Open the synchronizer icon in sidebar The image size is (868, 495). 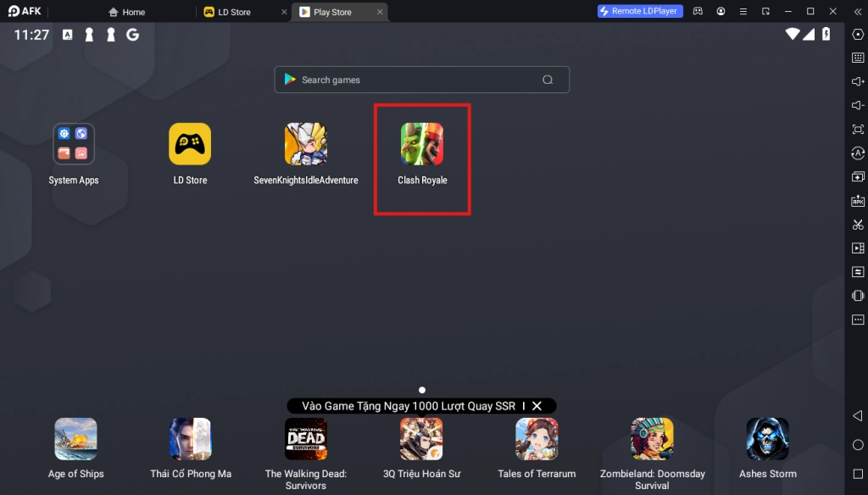click(858, 272)
